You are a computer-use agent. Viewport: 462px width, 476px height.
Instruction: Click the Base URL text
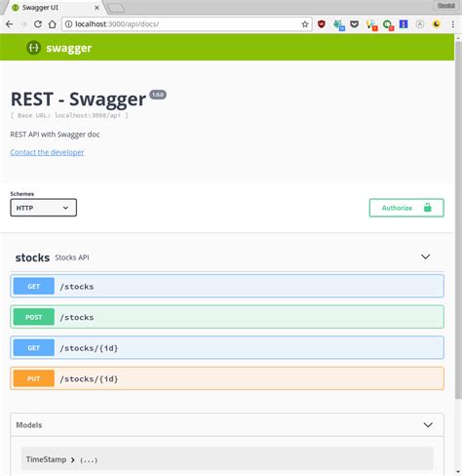[69, 115]
